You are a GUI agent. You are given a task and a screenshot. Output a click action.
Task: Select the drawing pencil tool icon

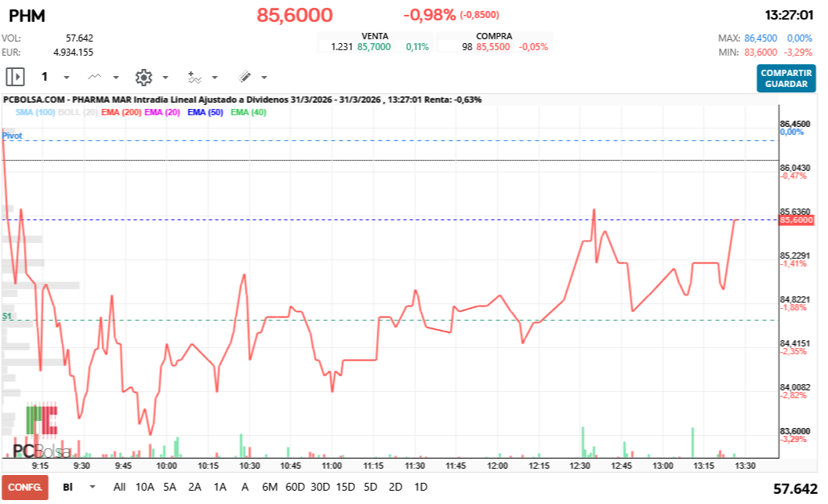pos(245,77)
